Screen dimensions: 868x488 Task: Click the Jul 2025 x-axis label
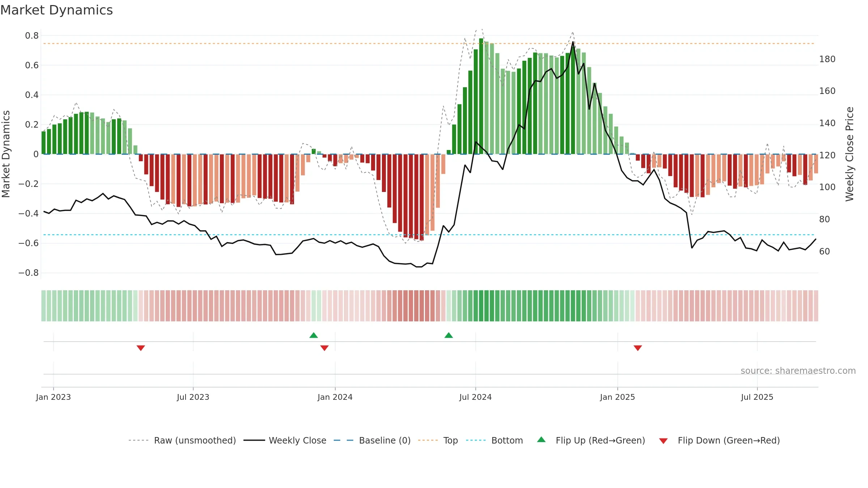coord(757,397)
